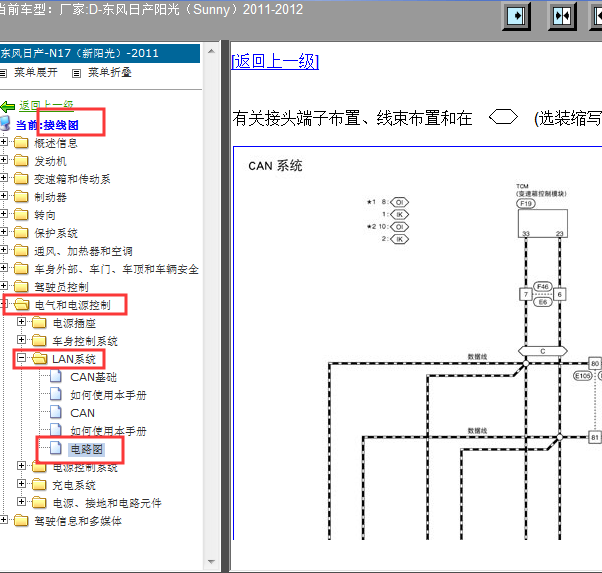Click the 驾驶信息和多媒体 folder icon
The height and width of the screenshot is (573, 602).
[x=21, y=521]
